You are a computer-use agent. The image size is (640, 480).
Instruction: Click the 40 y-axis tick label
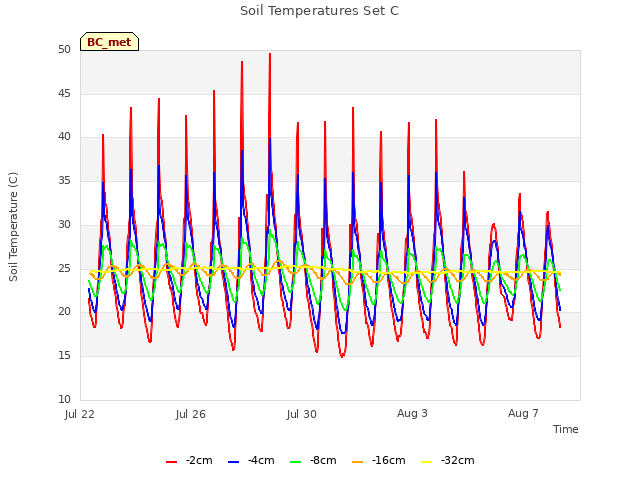pyautogui.click(x=64, y=137)
